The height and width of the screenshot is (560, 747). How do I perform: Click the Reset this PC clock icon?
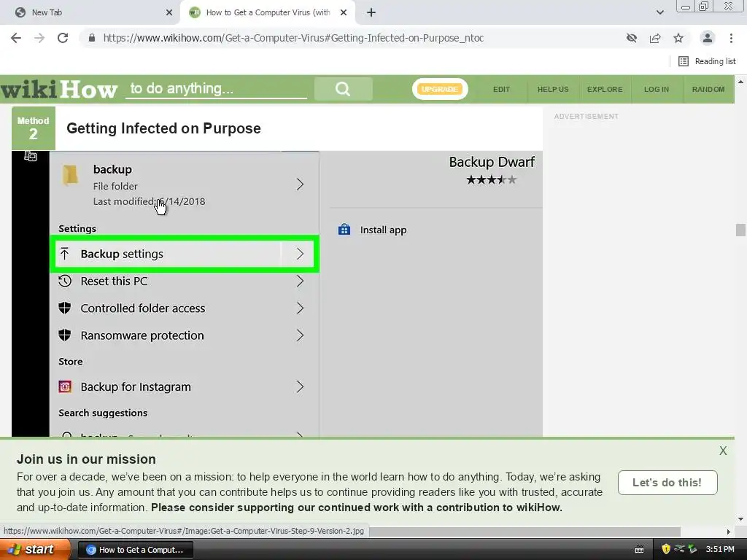(x=65, y=281)
